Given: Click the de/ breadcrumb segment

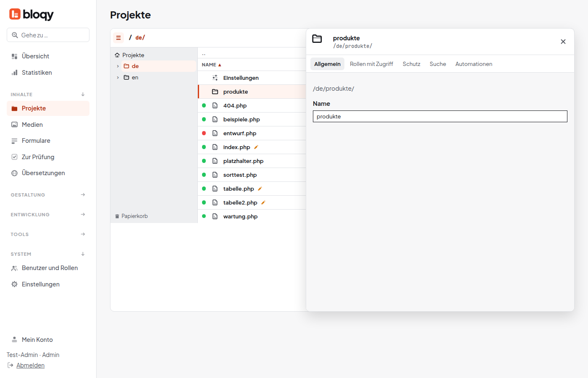Looking at the screenshot, I should tap(140, 38).
